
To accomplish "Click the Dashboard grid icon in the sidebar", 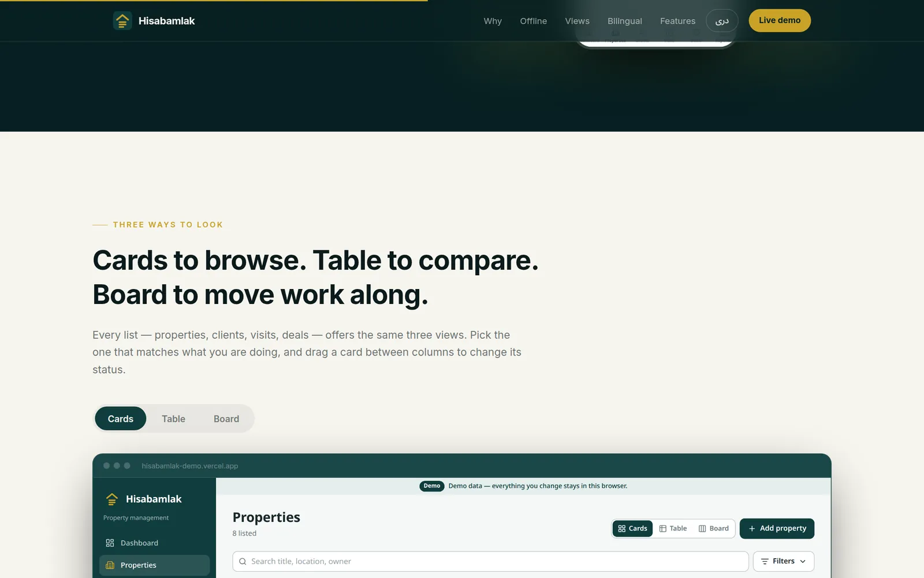I will (x=110, y=543).
